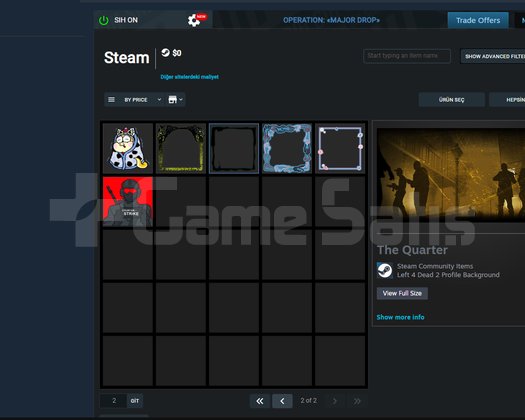Open The Quarter background preview image
Image resolution: width=525 pixels, height=420 pixels.
pyautogui.click(x=451, y=175)
